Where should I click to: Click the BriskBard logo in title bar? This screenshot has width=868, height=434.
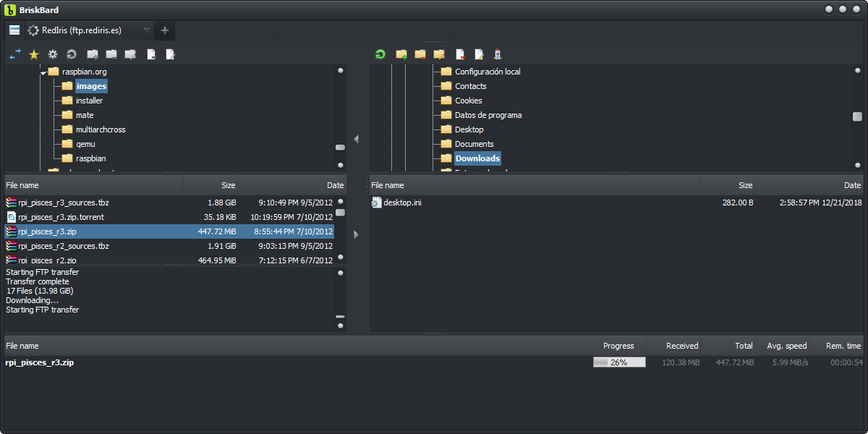(x=10, y=10)
